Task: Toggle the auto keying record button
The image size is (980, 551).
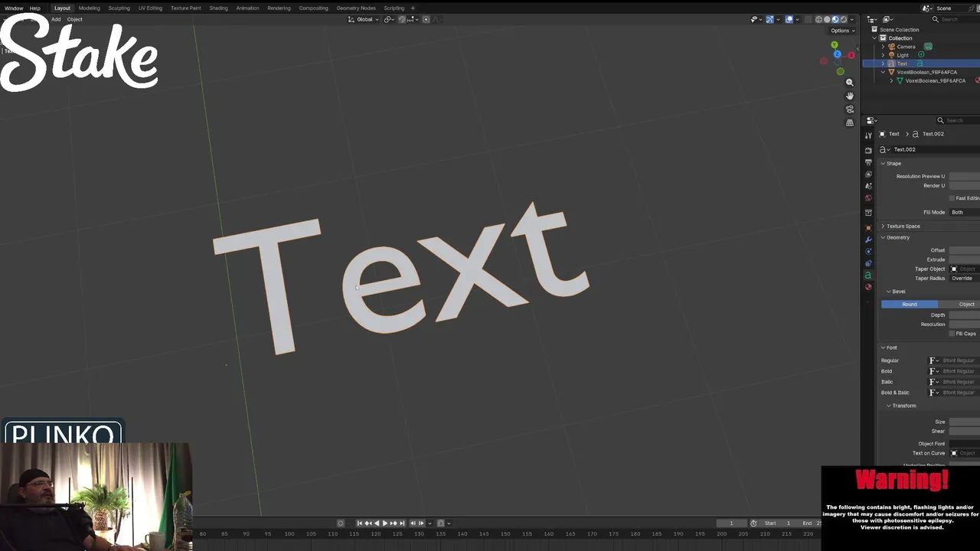Action: point(341,523)
